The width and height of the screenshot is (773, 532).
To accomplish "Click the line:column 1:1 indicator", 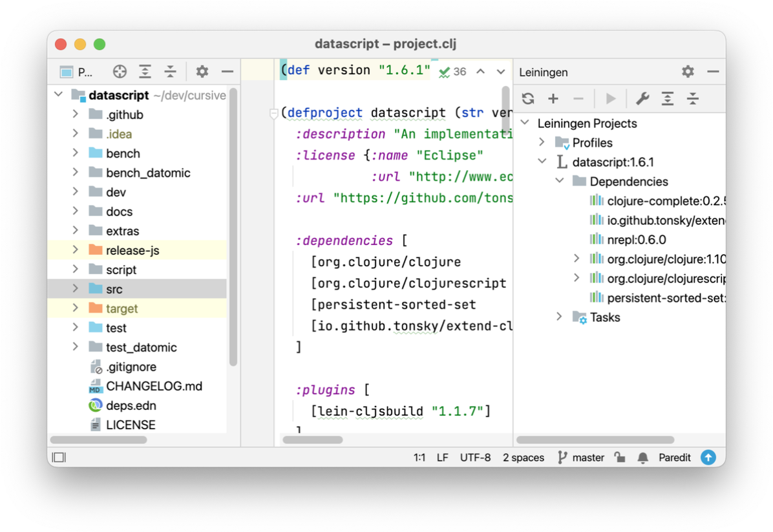I will tap(419, 458).
